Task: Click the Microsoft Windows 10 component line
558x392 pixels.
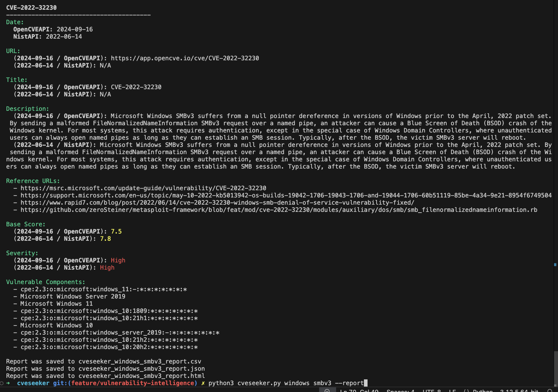Action: (x=56, y=325)
